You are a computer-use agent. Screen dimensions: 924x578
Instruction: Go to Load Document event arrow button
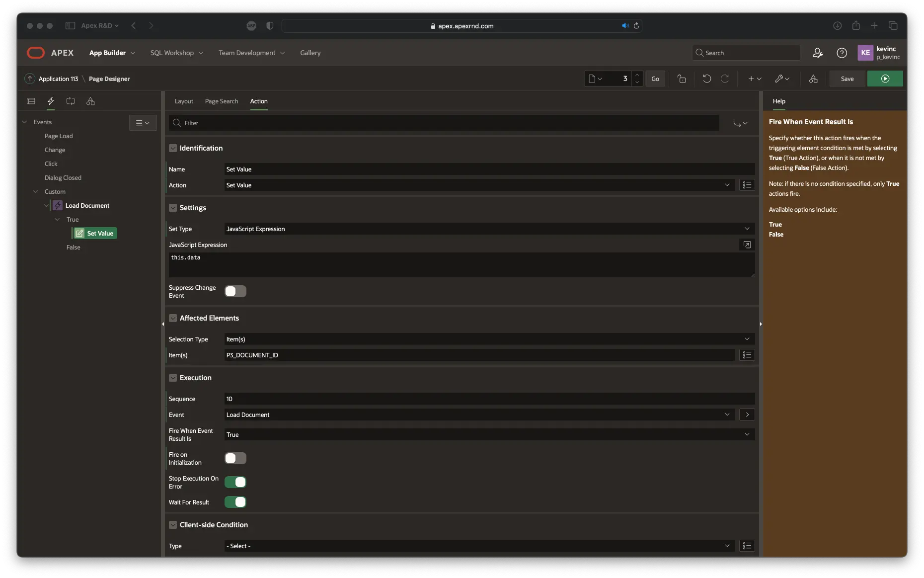tap(747, 414)
